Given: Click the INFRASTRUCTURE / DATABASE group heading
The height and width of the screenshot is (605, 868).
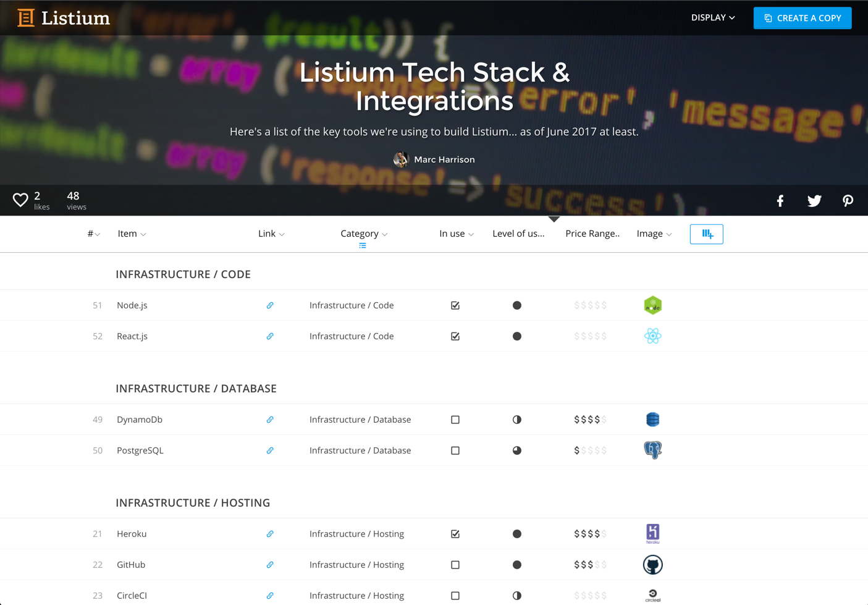Looking at the screenshot, I should click(x=196, y=389).
